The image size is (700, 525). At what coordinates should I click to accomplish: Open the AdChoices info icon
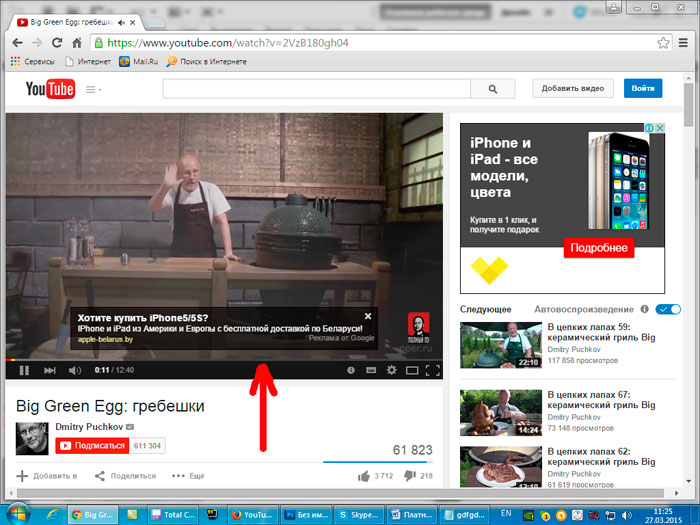tap(649, 128)
